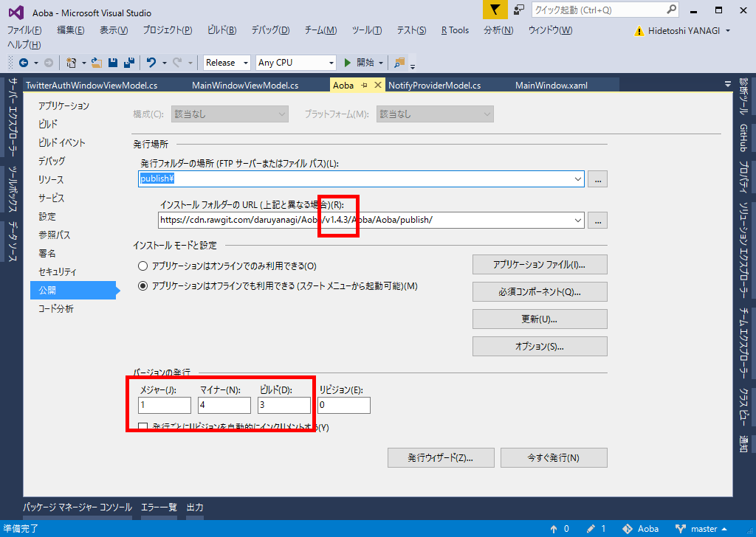Click the pin icon on Aoba tab

point(365,86)
